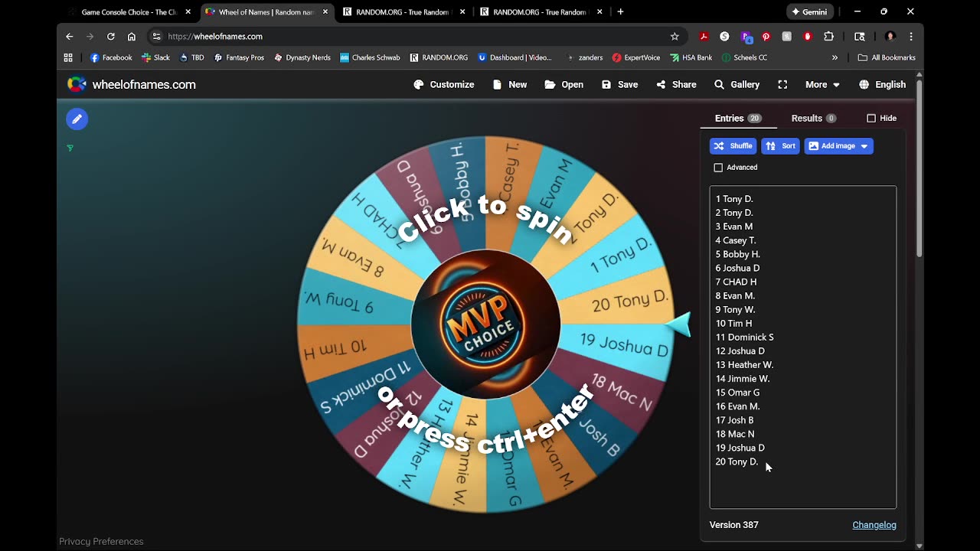Open Privacy Preferences link

pyautogui.click(x=101, y=541)
